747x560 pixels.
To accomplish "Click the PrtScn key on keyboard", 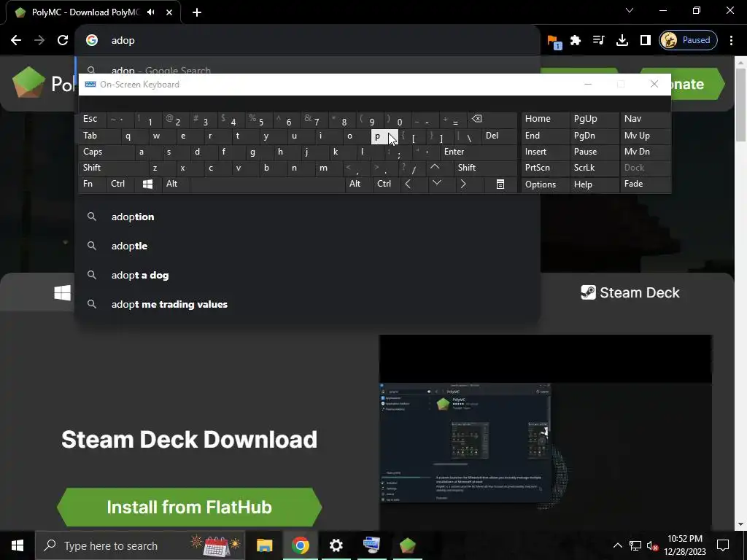I will pos(545,168).
